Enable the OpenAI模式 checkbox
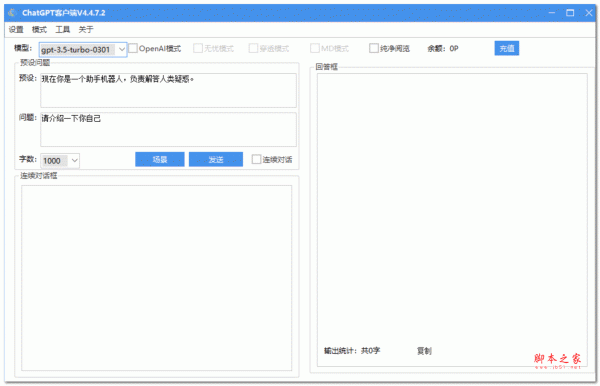The height and width of the screenshot is (386, 600). click(133, 48)
